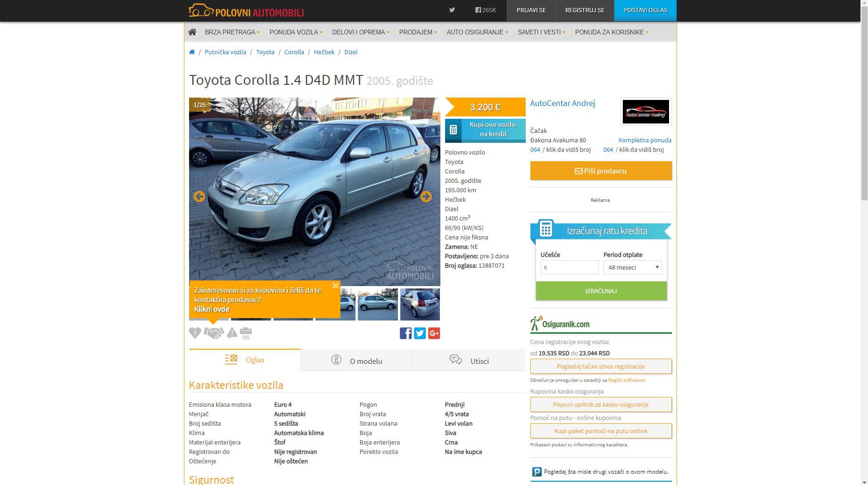Click the calculator icon on credit button

[x=453, y=130]
